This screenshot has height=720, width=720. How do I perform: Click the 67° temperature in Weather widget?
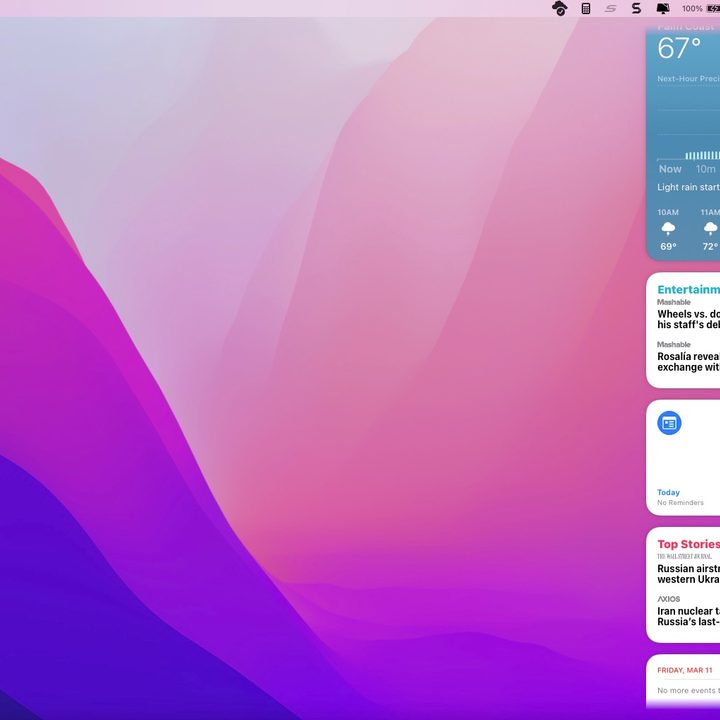[x=679, y=48]
